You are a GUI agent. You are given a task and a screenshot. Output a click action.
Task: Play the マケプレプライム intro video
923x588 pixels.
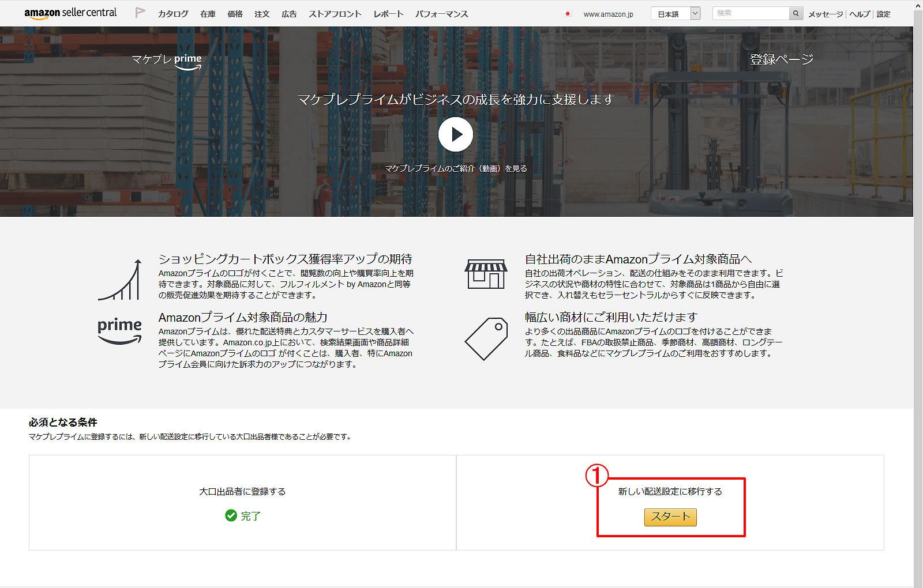[456, 134]
